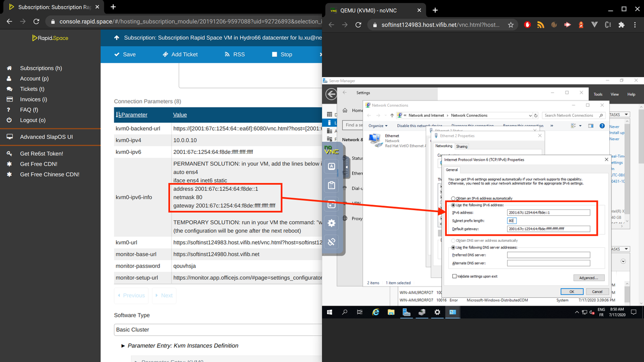Click Save in Rapid.Space toolbar
Viewport: 644px width, 362px height.
[125, 54]
